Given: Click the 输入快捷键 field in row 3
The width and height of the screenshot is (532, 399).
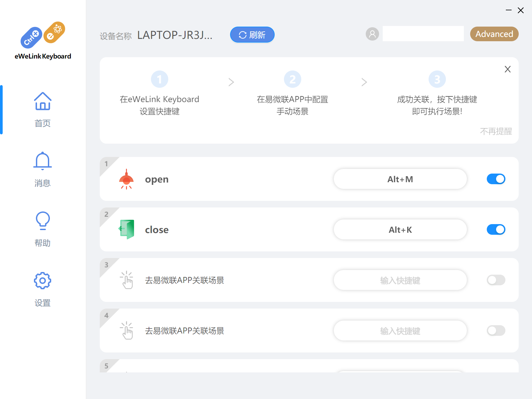Looking at the screenshot, I should pos(400,280).
